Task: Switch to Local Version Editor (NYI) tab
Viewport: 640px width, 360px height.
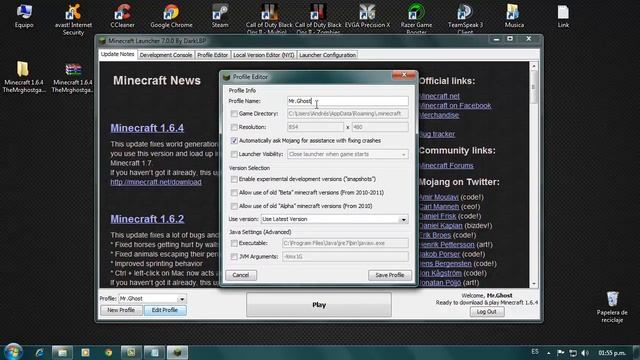Action: tap(264, 55)
